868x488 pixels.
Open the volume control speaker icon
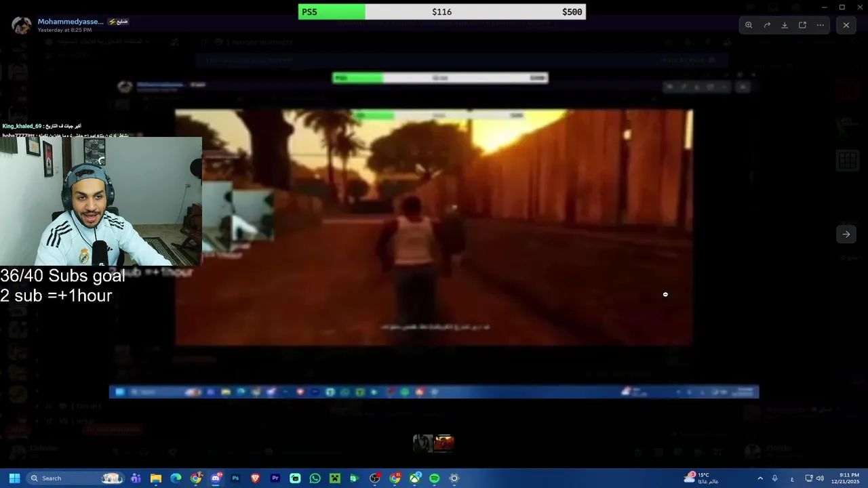(820, 479)
